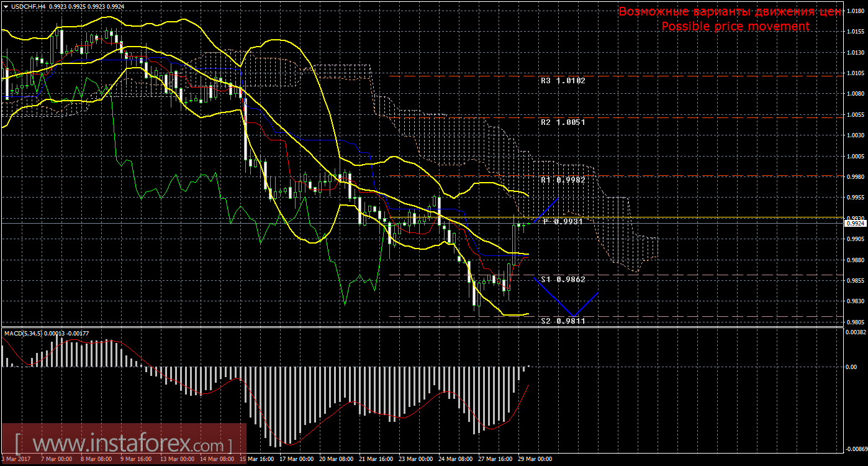Click the 29 Mar 00:00 time axis label
Screen dimensions: 868x466
(x=534, y=459)
